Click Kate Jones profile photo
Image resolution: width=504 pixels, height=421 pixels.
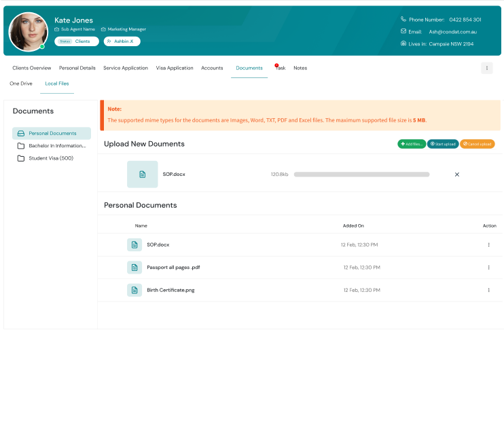(x=28, y=31)
